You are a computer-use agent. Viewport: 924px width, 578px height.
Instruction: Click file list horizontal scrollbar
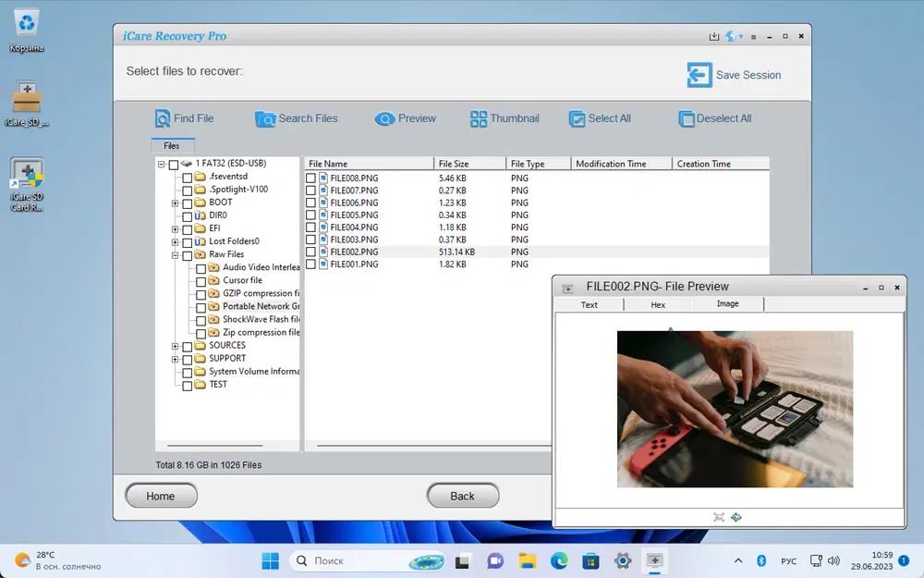pyautogui.click(x=433, y=446)
